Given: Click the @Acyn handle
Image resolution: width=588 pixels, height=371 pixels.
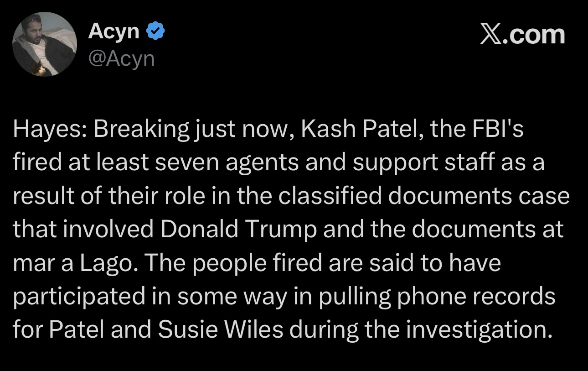Looking at the screenshot, I should (121, 58).
